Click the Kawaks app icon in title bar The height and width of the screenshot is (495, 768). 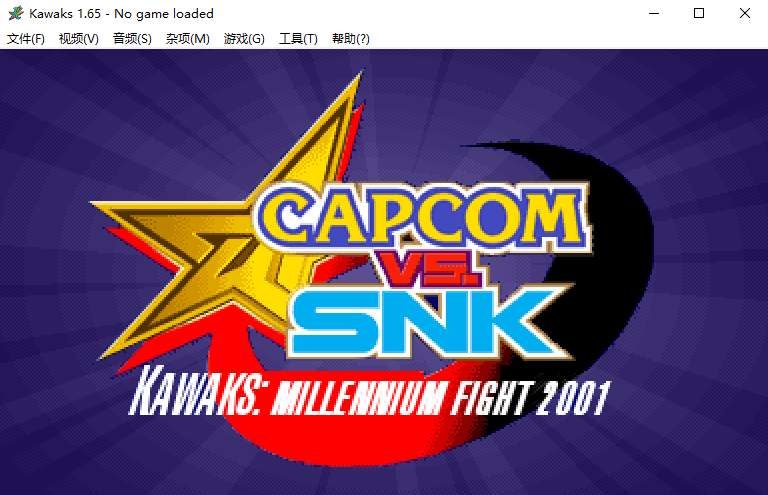[x=16, y=13]
